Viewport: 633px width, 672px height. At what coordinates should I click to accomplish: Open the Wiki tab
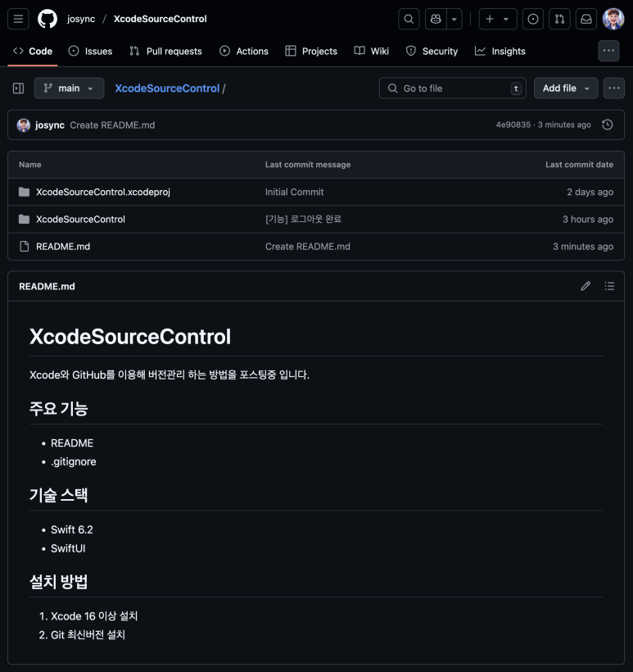(x=372, y=51)
